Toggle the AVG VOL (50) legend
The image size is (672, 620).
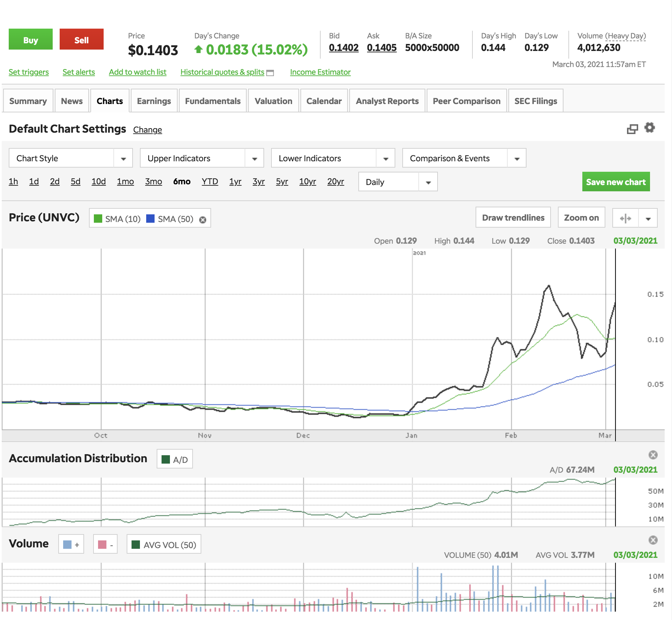pyautogui.click(x=164, y=544)
